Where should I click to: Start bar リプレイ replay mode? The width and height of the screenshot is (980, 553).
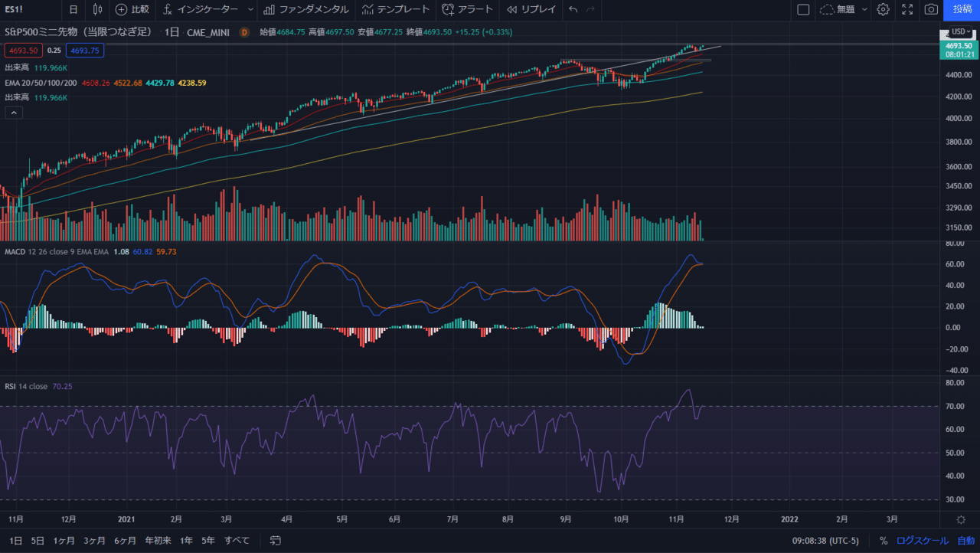coord(531,9)
